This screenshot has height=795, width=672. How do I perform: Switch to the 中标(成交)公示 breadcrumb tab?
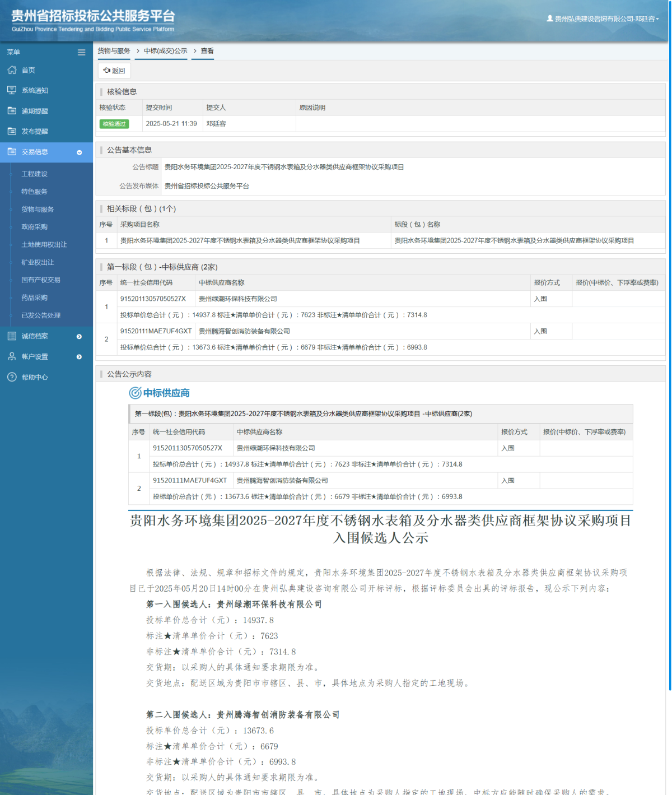161,51
